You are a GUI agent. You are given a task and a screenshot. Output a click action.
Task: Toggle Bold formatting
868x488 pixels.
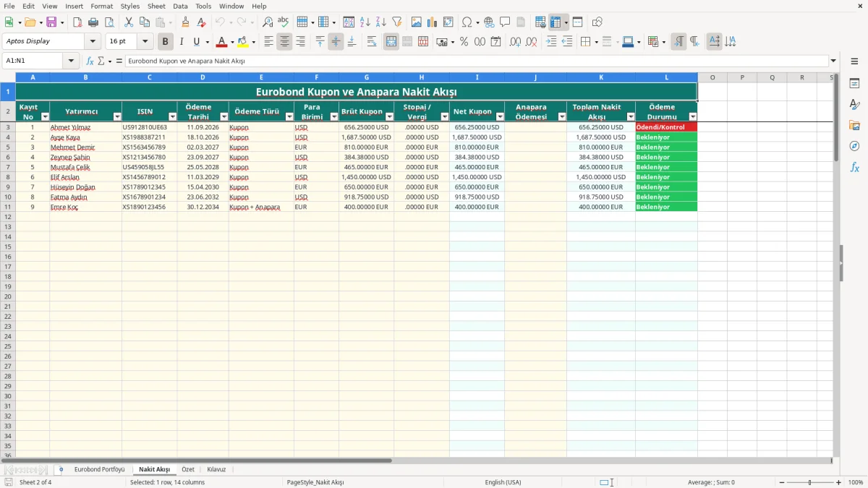[x=166, y=42]
